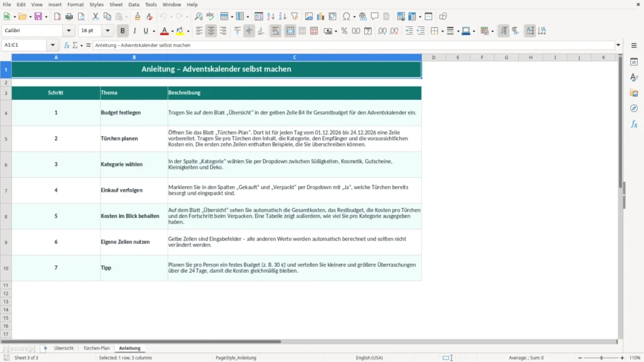The height and width of the screenshot is (362, 644).
Task: Cut the selection with the scissors icon
Action: pyautogui.click(x=96, y=16)
